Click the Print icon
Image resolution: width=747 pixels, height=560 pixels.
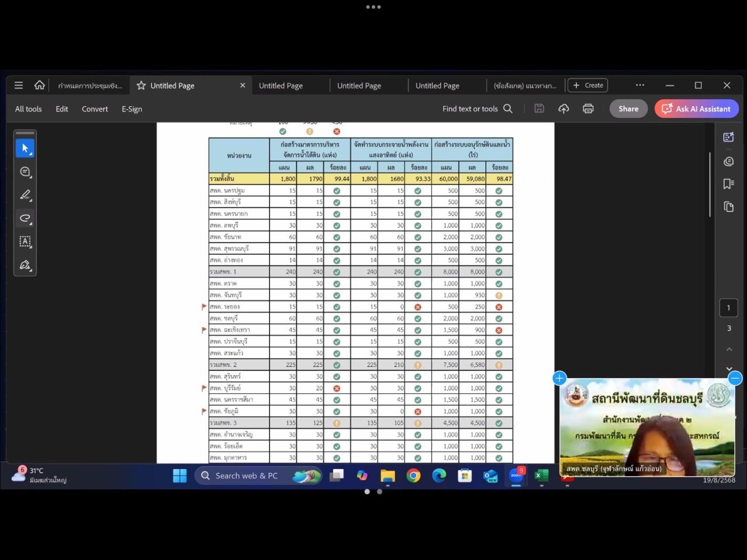pos(588,108)
